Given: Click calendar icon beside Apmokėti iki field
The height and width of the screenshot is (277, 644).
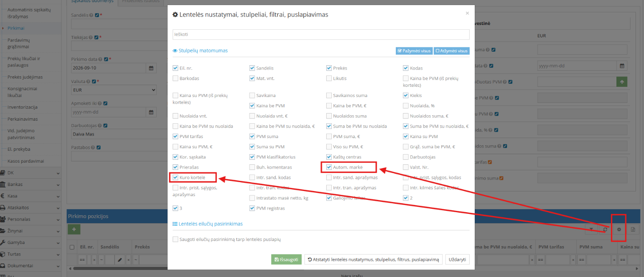Looking at the screenshot, I should pyautogui.click(x=151, y=112).
